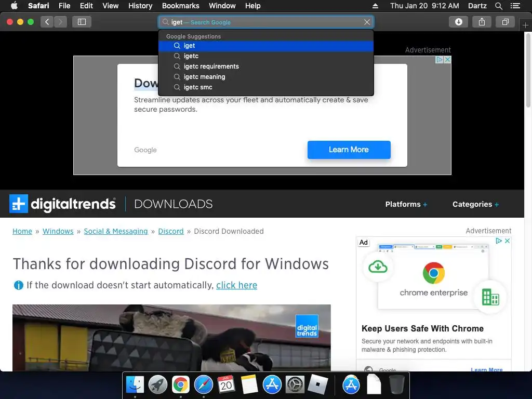Follow the Home breadcrumb link
The width and height of the screenshot is (532, 399).
tap(22, 231)
